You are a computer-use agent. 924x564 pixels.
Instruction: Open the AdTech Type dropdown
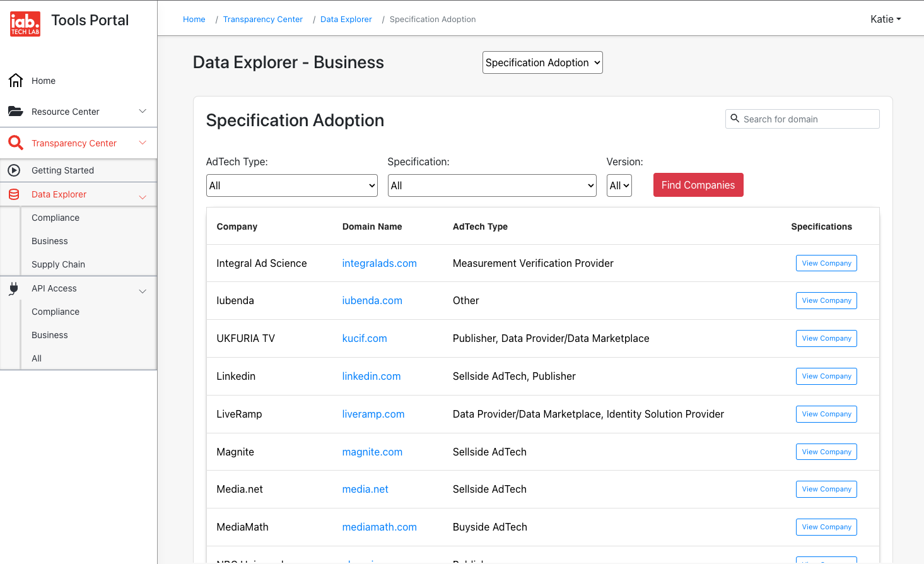click(x=292, y=185)
